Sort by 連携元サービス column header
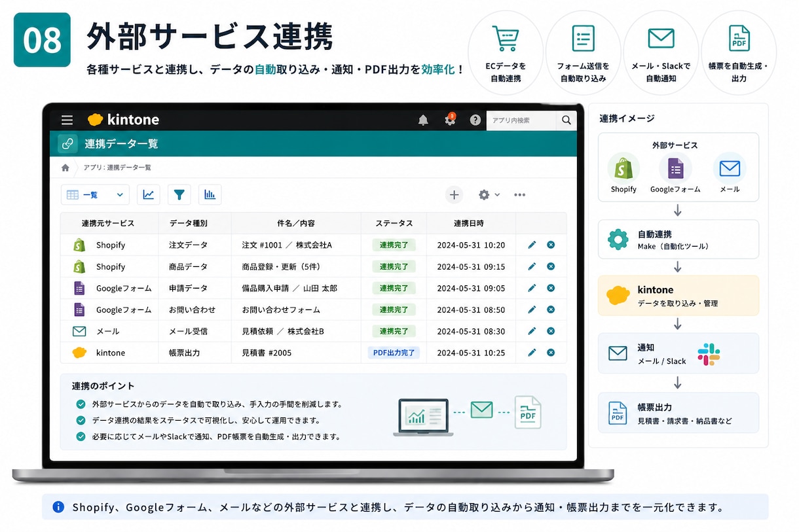This screenshot has height=532, width=799. point(108,223)
